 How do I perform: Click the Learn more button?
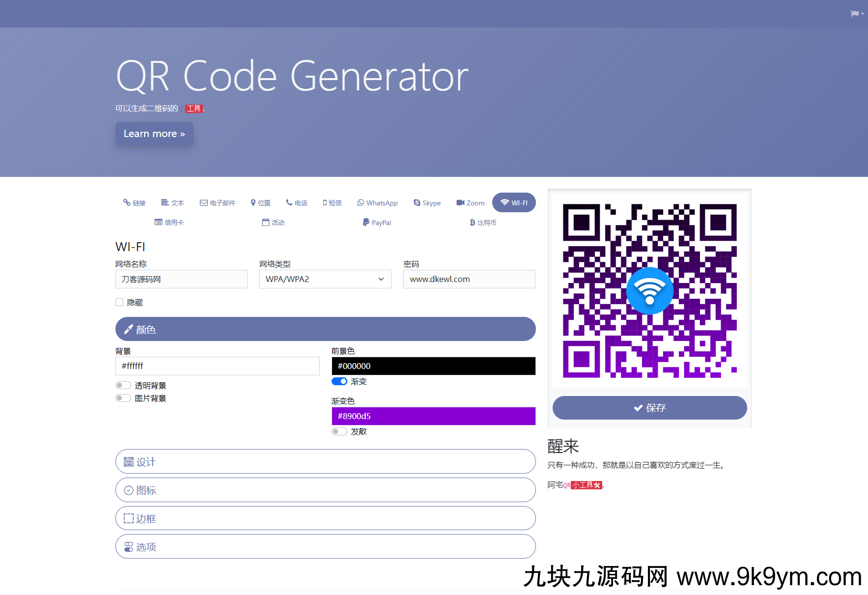tap(154, 134)
